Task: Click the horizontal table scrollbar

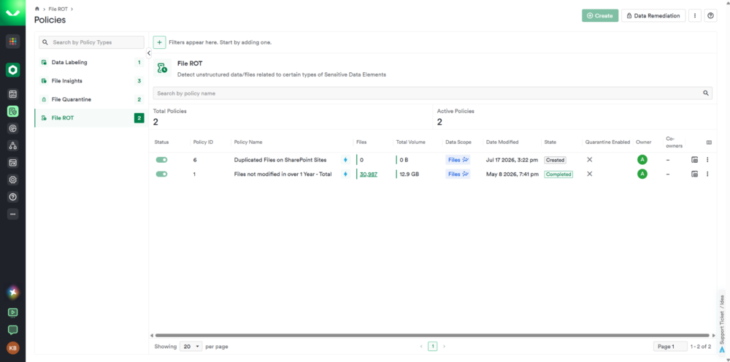Action: tap(432, 335)
